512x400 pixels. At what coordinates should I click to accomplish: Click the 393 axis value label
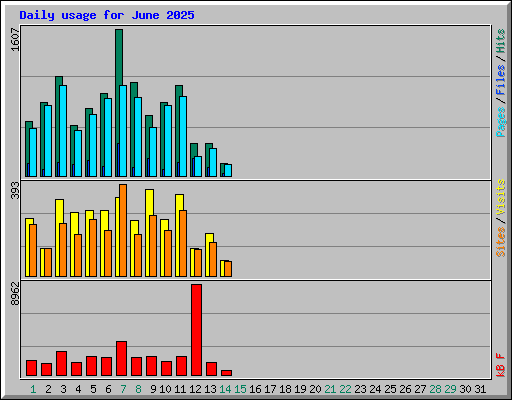15,190
